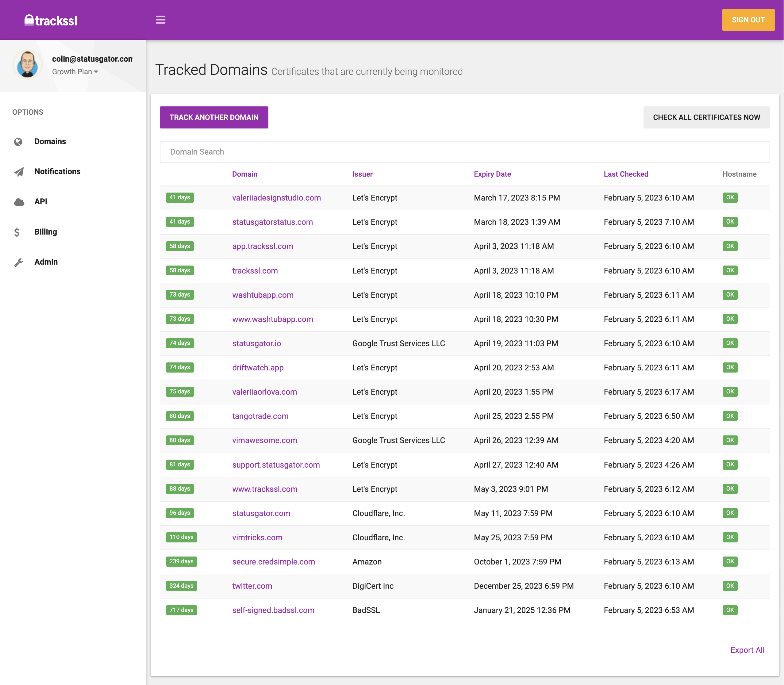The image size is (784, 685).
Task: Click the API cloud icon
Action: 19,202
